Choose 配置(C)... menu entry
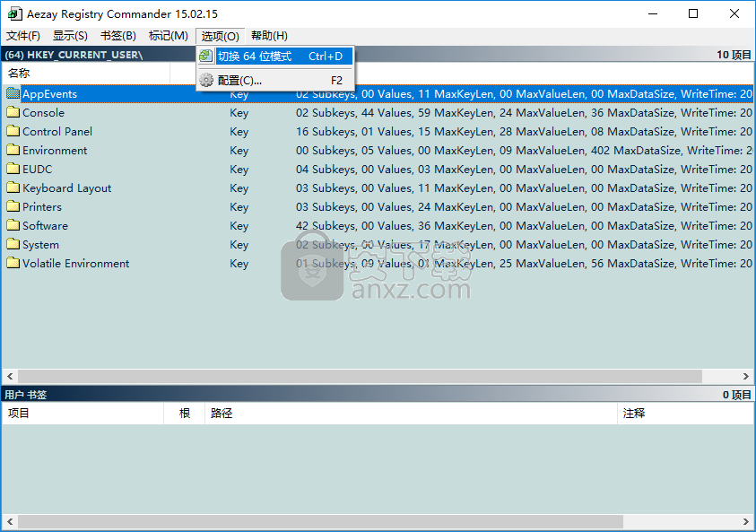 pyautogui.click(x=275, y=80)
